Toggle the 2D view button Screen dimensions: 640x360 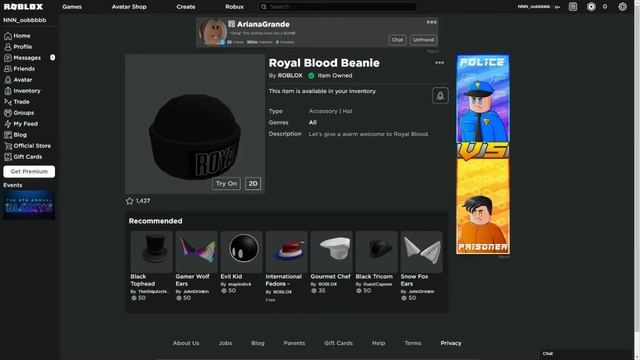(x=253, y=184)
